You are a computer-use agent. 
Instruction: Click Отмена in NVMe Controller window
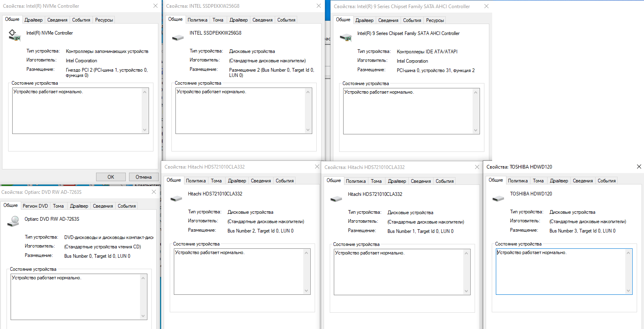[144, 177]
